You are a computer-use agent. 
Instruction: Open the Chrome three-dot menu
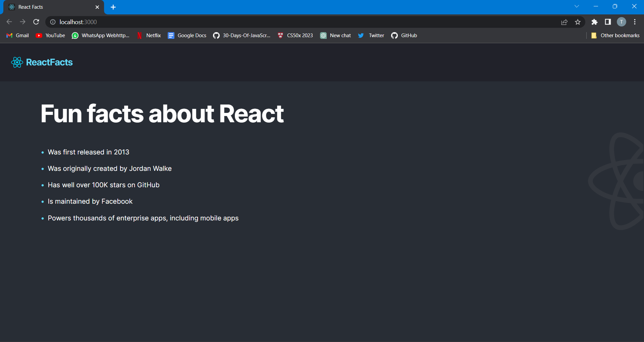[x=635, y=22]
